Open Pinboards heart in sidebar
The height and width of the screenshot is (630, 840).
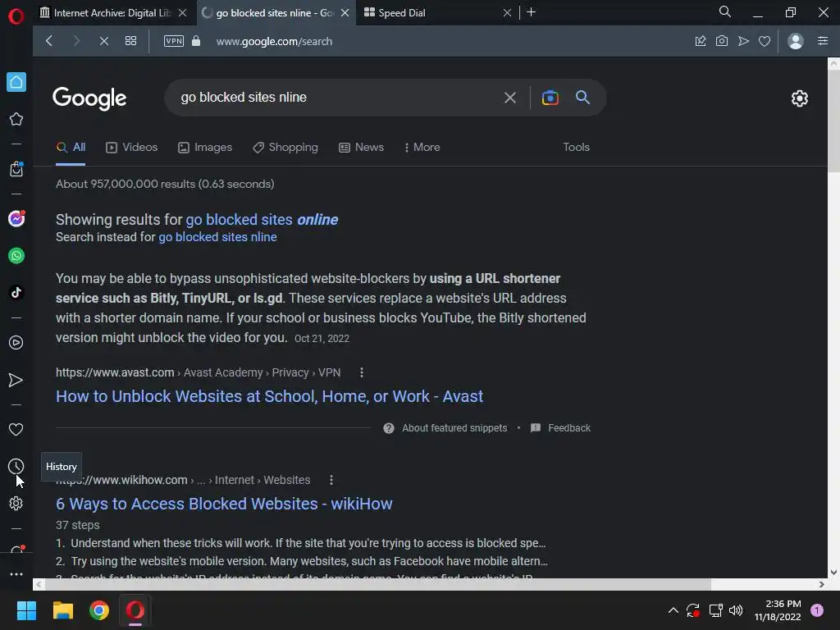[x=16, y=429]
